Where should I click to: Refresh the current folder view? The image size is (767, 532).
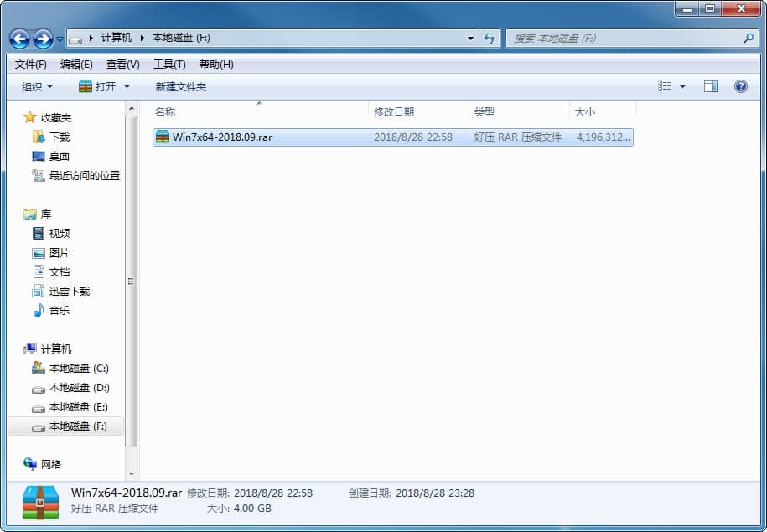pyautogui.click(x=490, y=38)
